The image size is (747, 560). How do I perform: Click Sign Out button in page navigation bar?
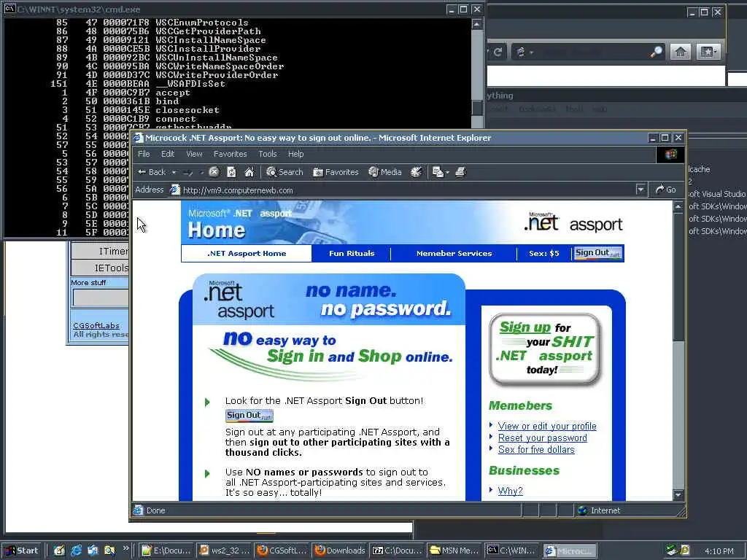coord(597,253)
